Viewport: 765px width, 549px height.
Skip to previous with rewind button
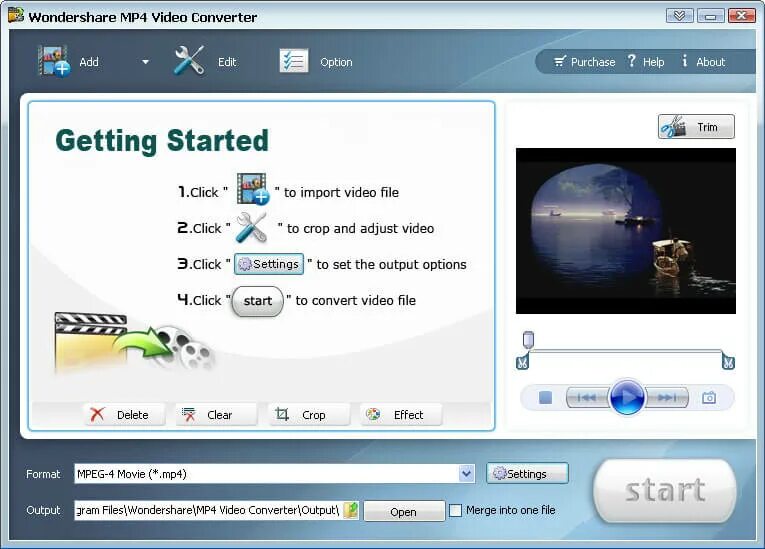point(587,398)
